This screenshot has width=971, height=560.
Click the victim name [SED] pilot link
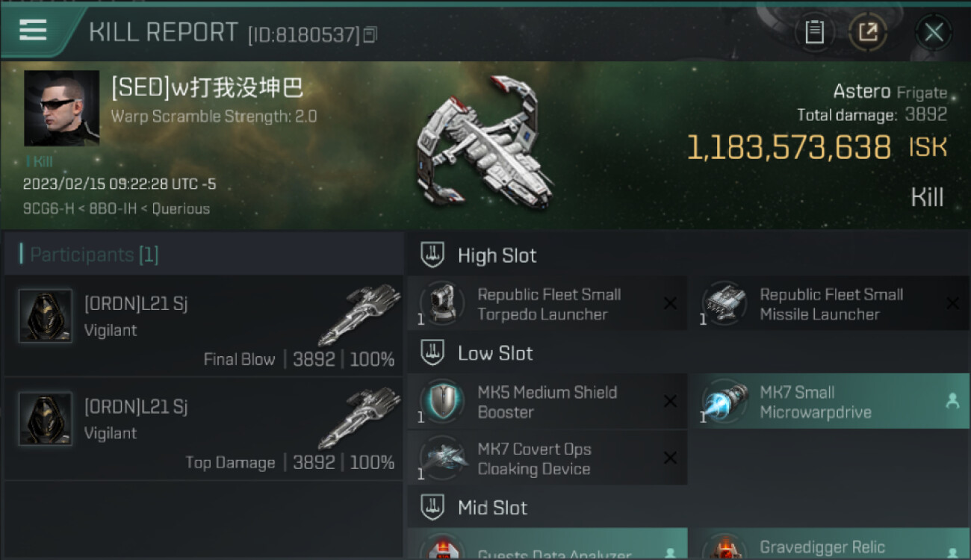(207, 89)
